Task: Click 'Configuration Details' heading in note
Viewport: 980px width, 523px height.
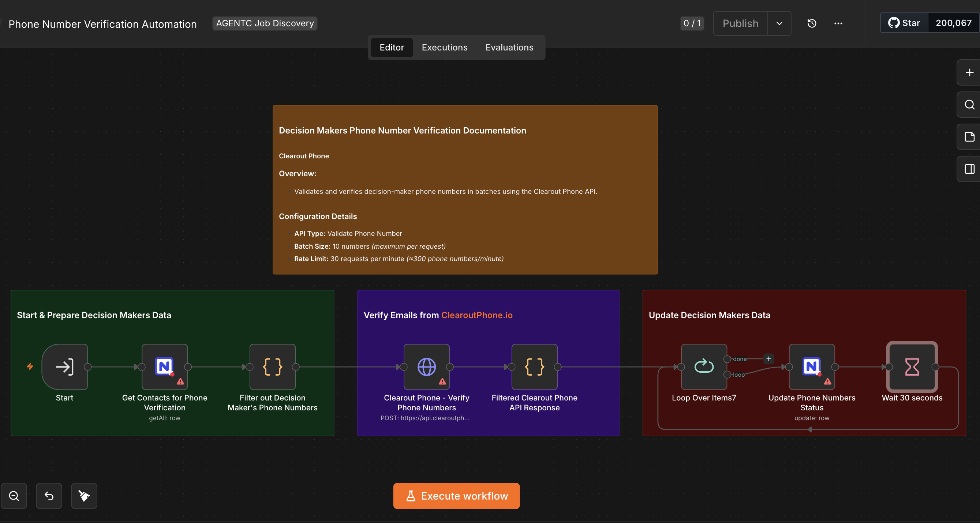Action: point(318,217)
